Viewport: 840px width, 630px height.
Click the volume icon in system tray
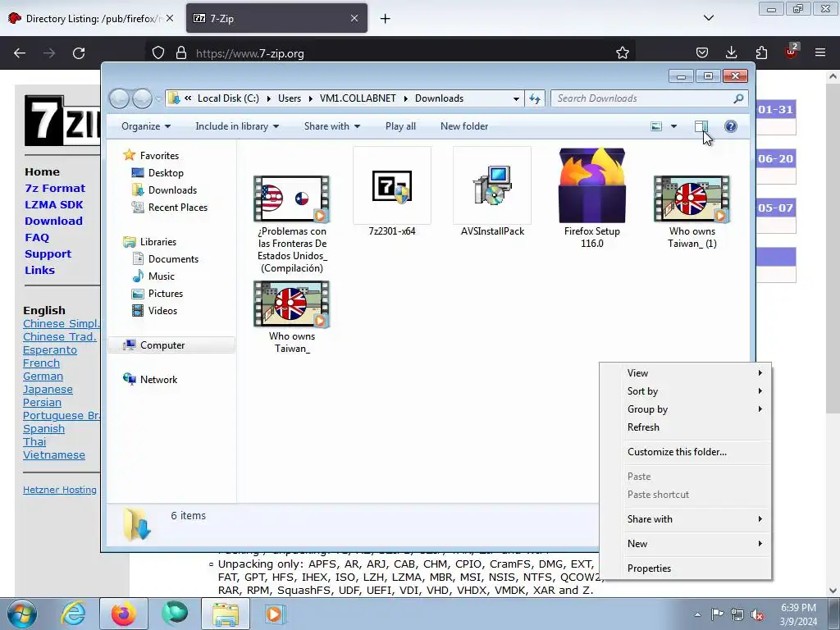pyautogui.click(x=757, y=614)
